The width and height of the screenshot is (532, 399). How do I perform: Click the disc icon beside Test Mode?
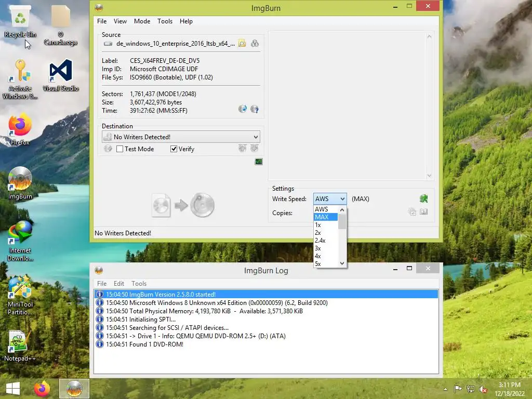pos(108,149)
